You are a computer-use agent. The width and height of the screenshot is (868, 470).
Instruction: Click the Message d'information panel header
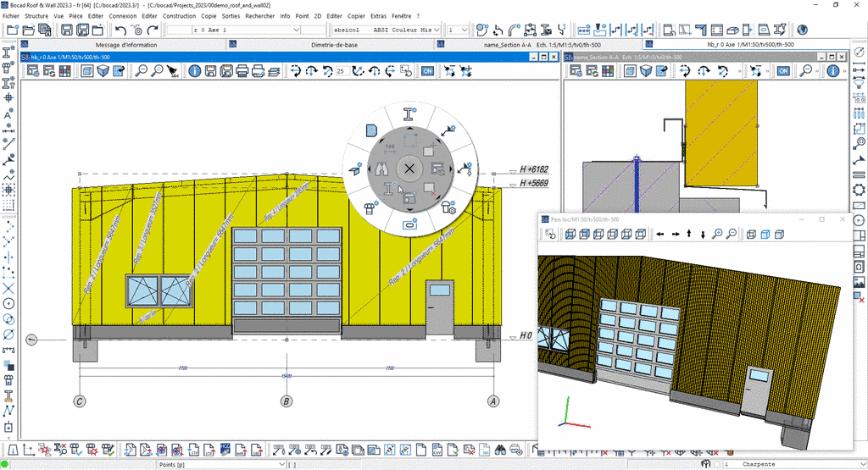point(124,44)
